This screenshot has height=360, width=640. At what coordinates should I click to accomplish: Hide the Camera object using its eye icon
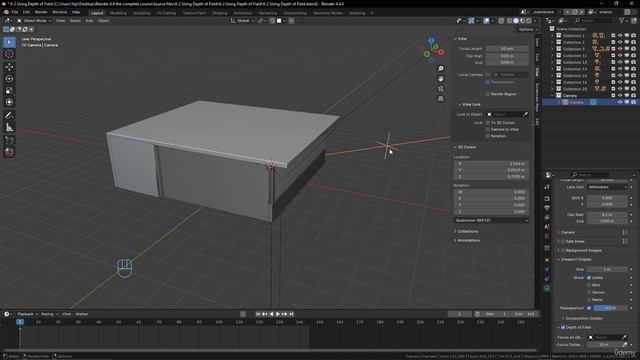point(620,102)
